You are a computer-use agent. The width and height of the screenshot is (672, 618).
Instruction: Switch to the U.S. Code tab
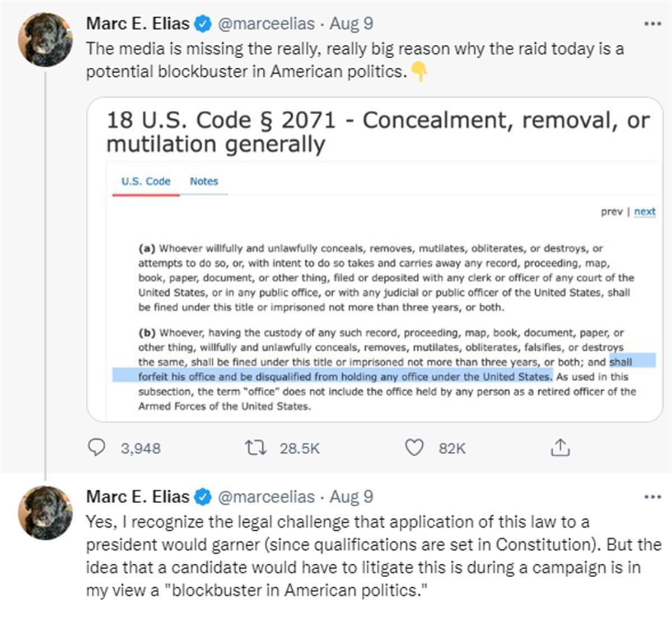tap(146, 181)
